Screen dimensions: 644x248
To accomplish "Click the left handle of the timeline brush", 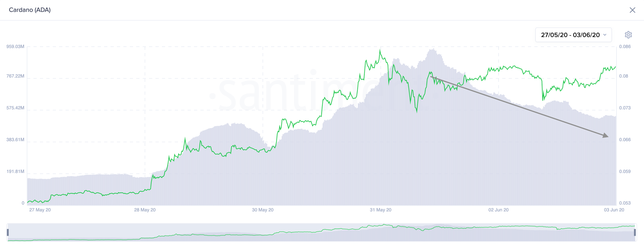I will click(8, 232).
